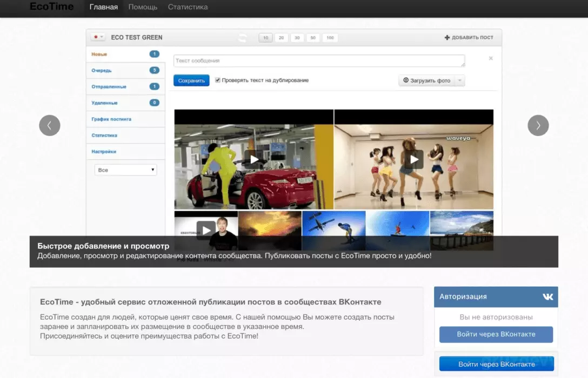Set posts per page to 20
The image size is (588, 378).
click(281, 37)
